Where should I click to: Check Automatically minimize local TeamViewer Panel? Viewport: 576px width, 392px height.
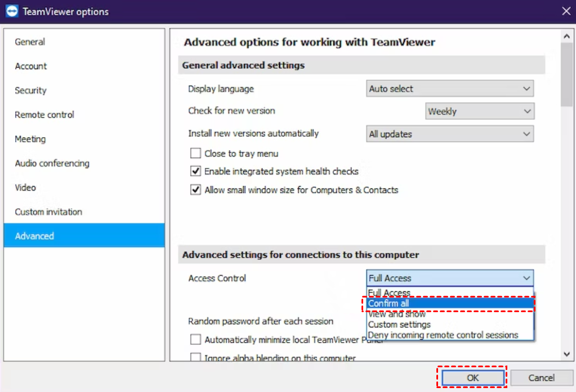[x=195, y=339]
